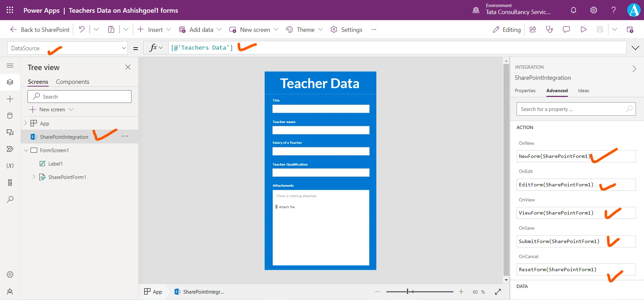
Task: Open the fx function dropdown
Action: tap(156, 48)
